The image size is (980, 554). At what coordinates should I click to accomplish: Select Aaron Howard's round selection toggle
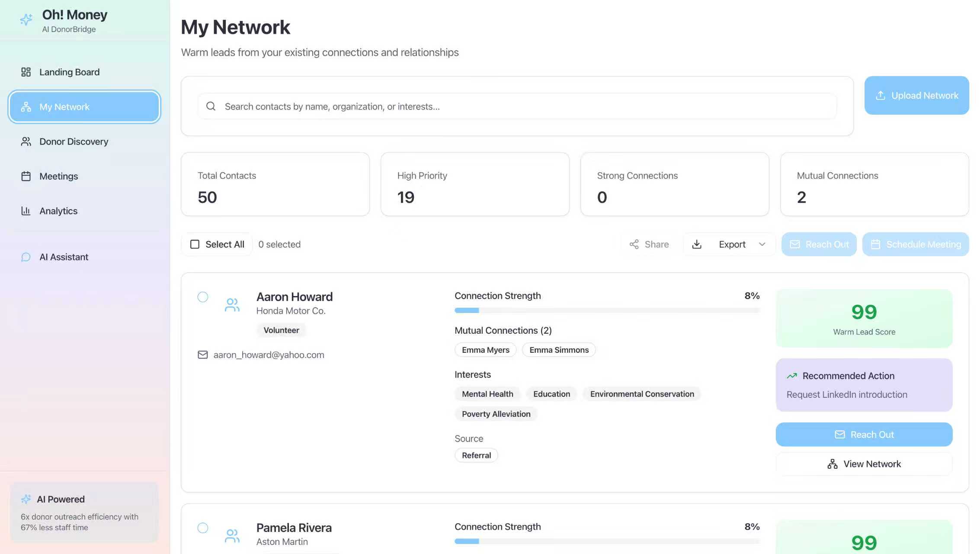203,297
